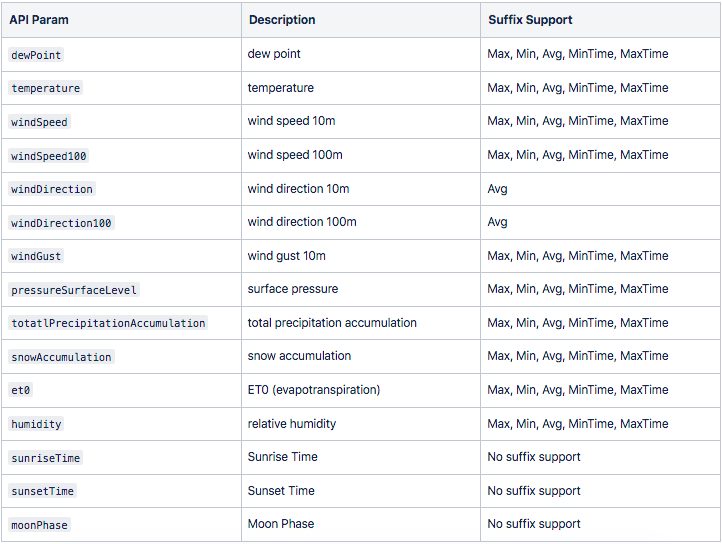Click the API Param column header
The image size is (722, 544).
coord(39,20)
